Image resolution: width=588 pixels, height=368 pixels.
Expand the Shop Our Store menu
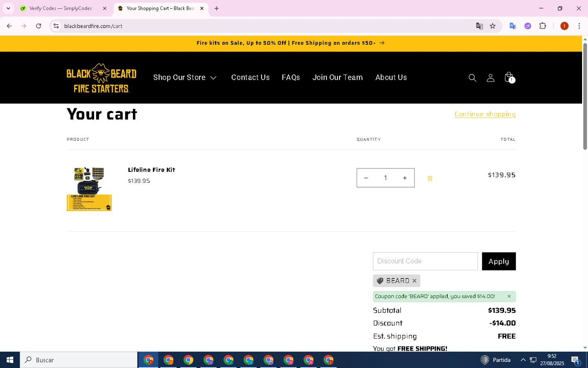pyautogui.click(x=185, y=78)
